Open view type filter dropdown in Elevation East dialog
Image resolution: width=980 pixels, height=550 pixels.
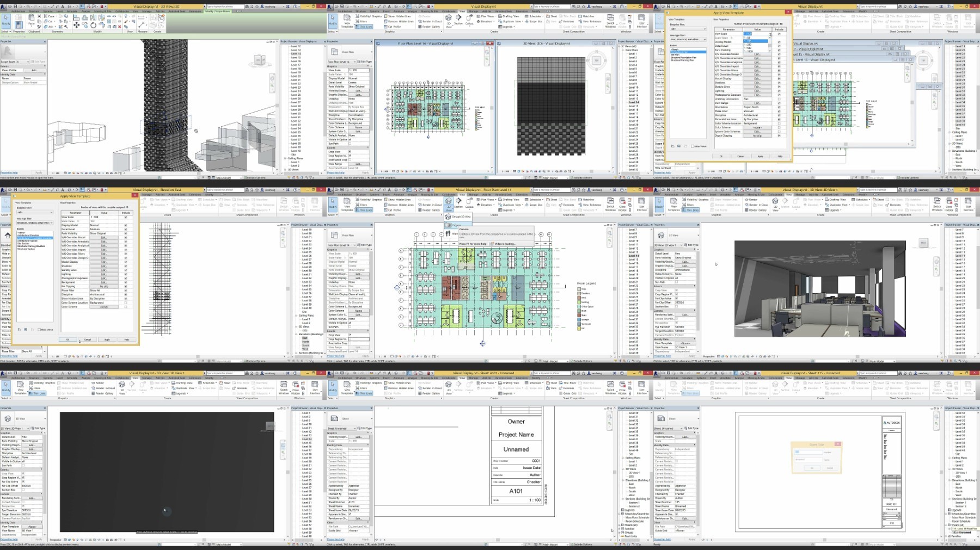(x=34, y=223)
